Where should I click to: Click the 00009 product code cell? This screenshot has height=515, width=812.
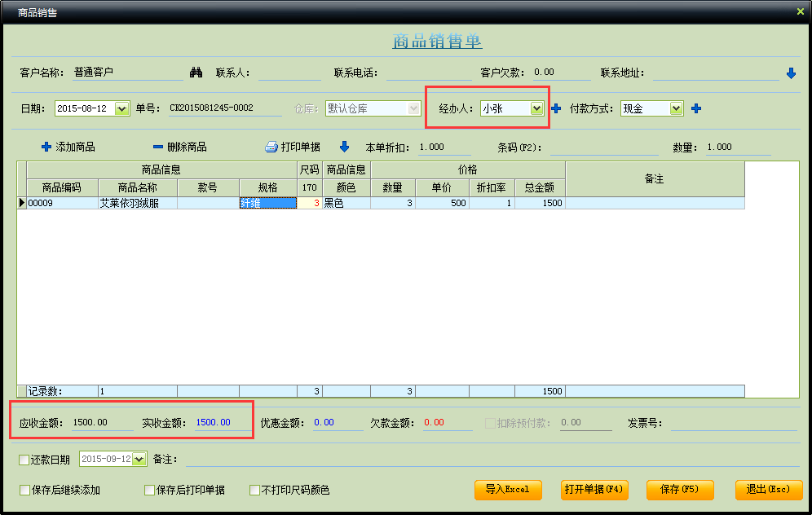(x=62, y=204)
